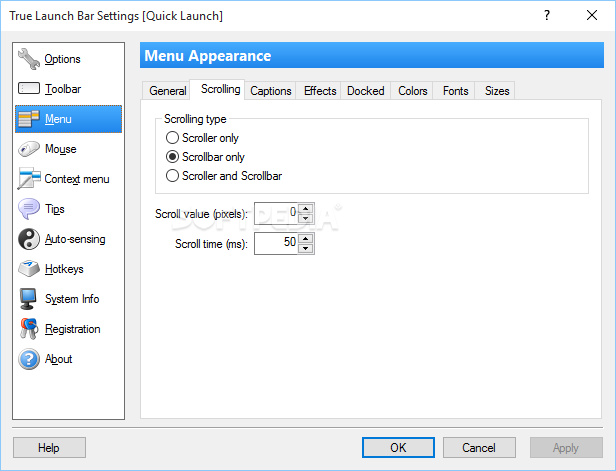Switch to the Fonts tab
616x471 pixels.
point(455,91)
